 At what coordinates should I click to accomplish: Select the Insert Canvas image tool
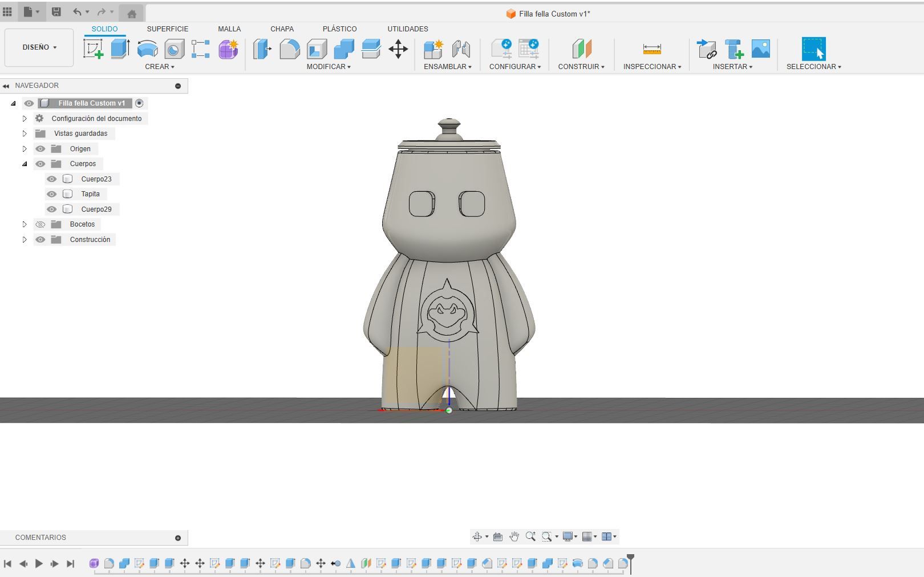click(x=761, y=49)
